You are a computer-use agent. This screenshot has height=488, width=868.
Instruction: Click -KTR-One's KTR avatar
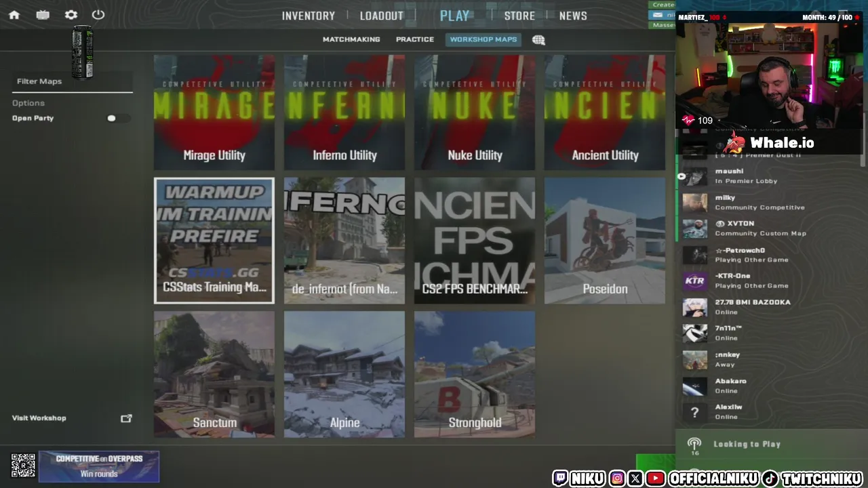695,281
